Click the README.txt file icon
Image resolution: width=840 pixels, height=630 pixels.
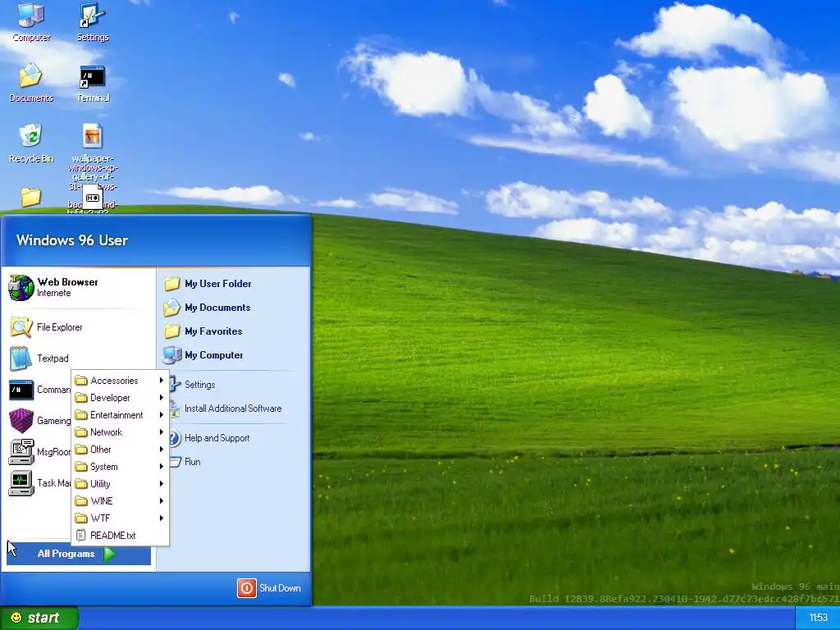coord(81,535)
